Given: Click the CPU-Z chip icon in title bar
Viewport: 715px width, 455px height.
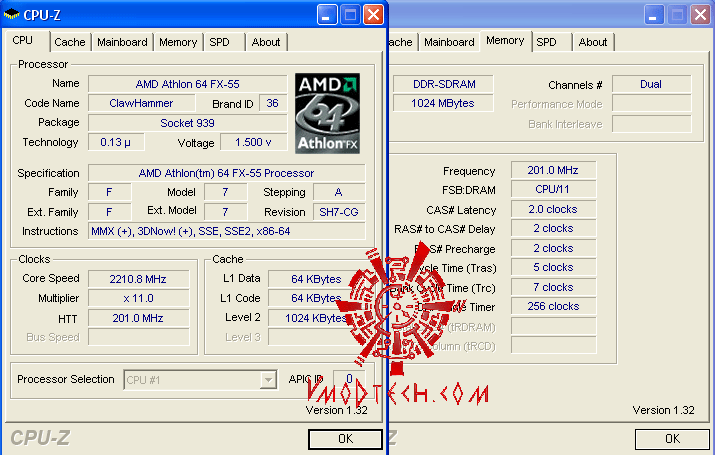Looking at the screenshot, I should click(11, 15).
